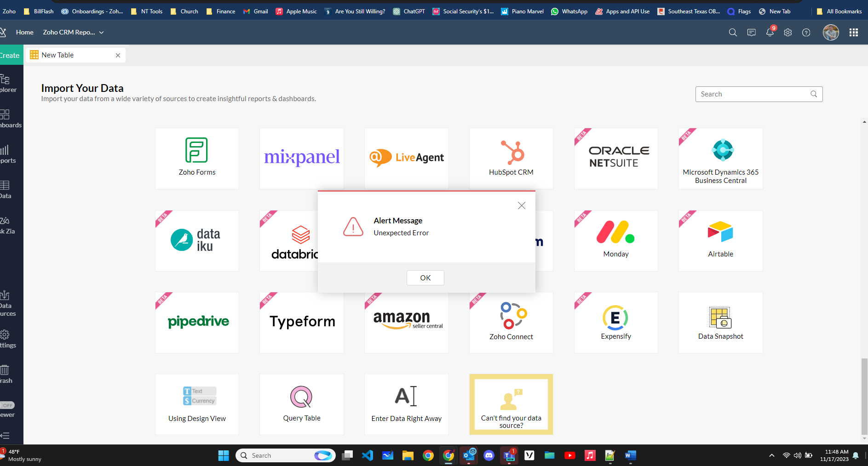The image size is (868, 466).
Task: Choose the Pipedrive import card
Action: (197, 323)
